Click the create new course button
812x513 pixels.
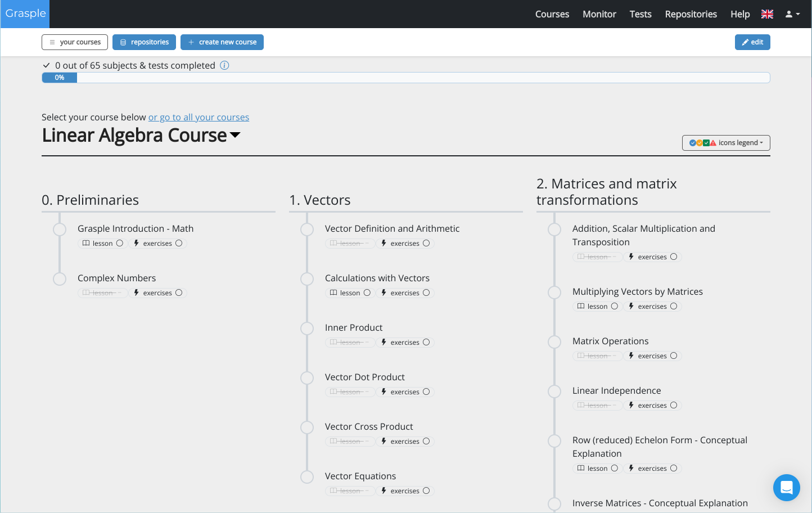(222, 42)
